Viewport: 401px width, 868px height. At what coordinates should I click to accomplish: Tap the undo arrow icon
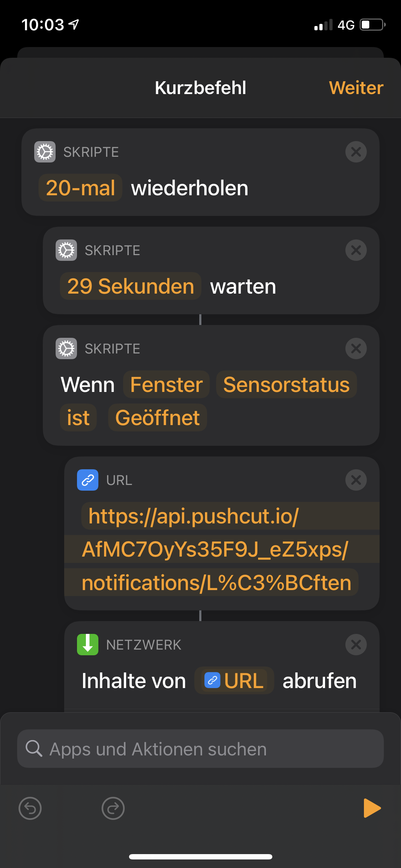(x=30, y=808)
